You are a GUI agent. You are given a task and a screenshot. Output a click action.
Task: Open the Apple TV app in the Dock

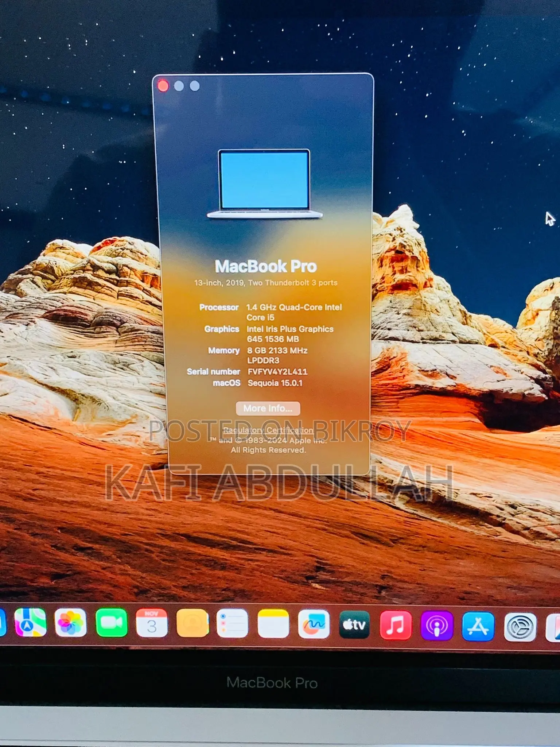(x=354, y=625)
